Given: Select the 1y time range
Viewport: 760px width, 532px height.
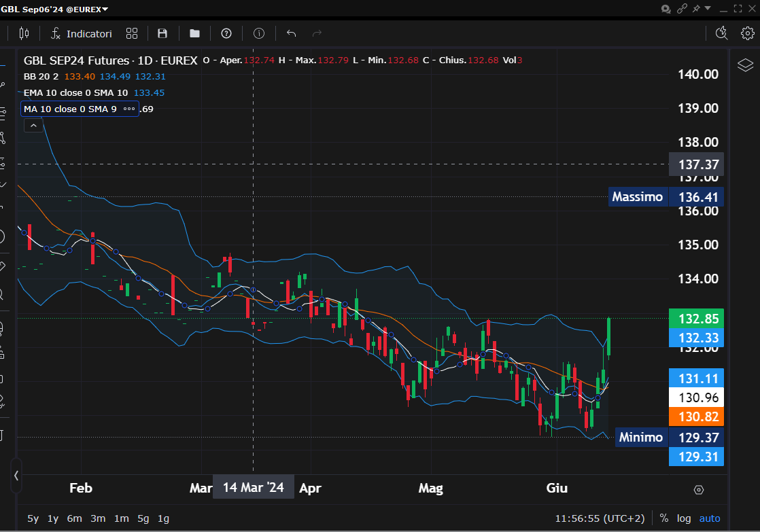Looking at the screenshot, I should click(53, 518).
